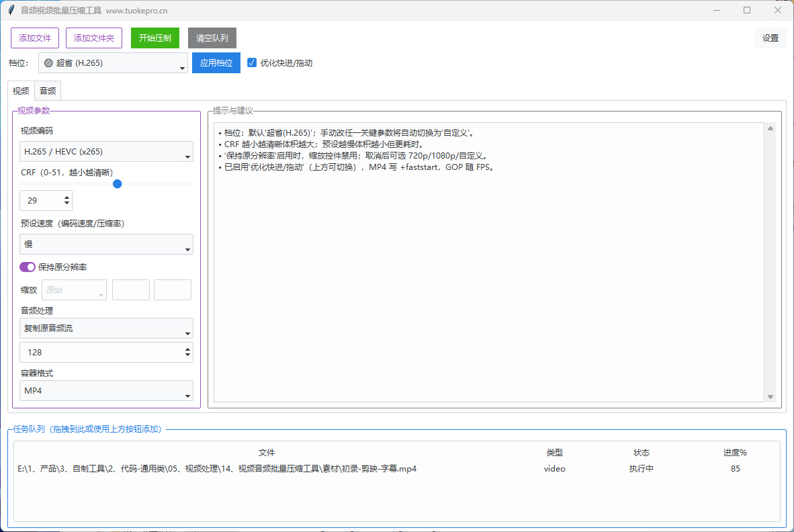Image resolution: width=794 pixels, height=532 pixels.
Task: Click the CRF spinbox up arrow
Action: (67, 197)
